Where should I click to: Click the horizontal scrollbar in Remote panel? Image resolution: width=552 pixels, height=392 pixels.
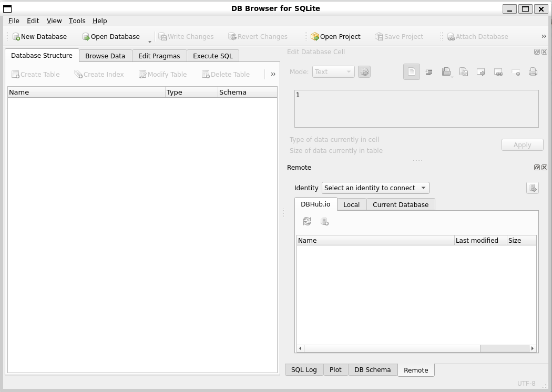point(389,348)
